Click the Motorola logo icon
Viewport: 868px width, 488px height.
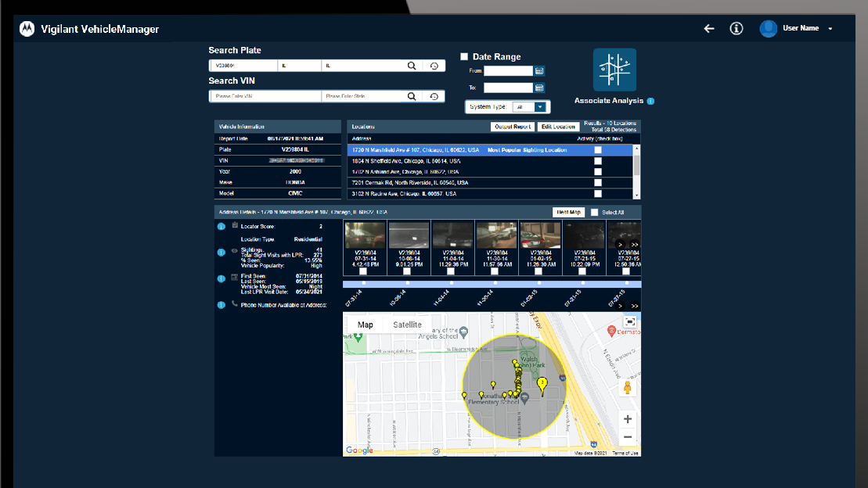[27, 29]
